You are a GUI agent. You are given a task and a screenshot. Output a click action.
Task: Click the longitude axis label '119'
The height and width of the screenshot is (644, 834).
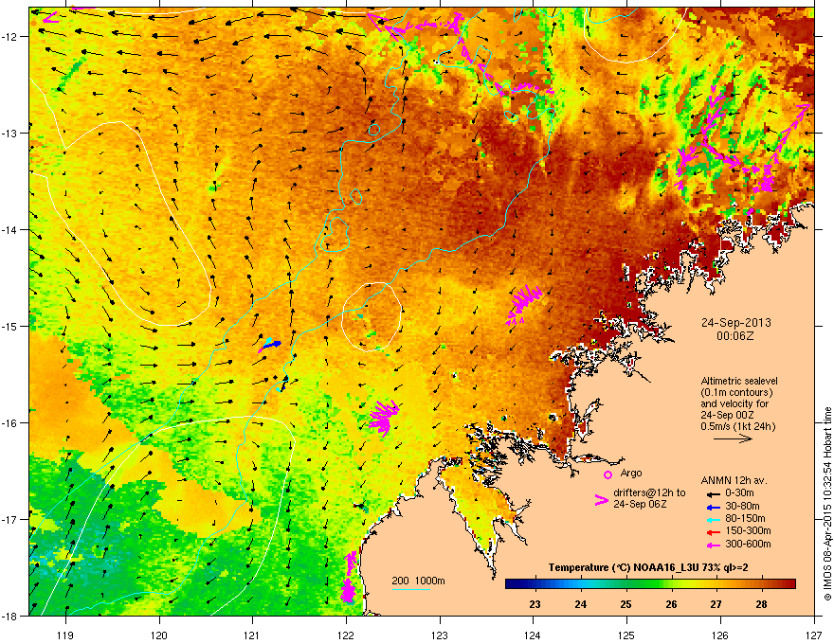[x=65, y=635]
